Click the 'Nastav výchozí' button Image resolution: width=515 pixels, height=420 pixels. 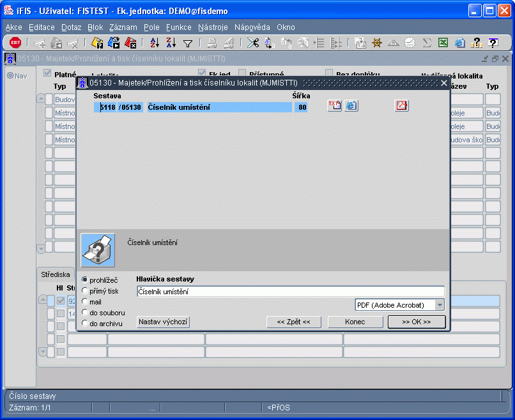[x=163, y=322]
